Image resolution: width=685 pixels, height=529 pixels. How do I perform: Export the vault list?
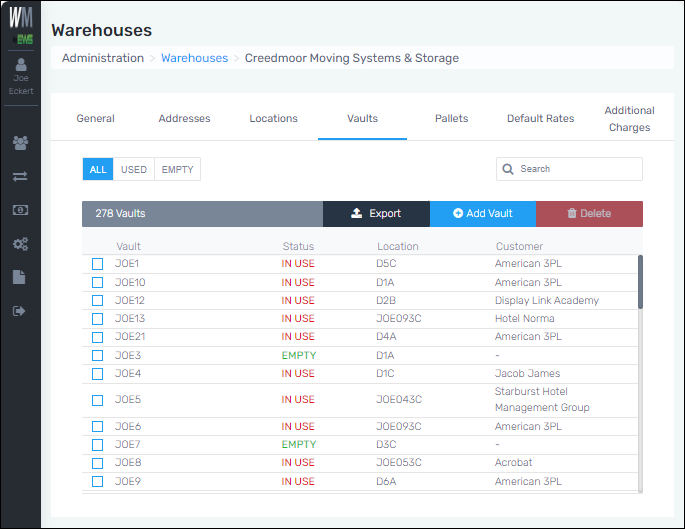[376, 214]
